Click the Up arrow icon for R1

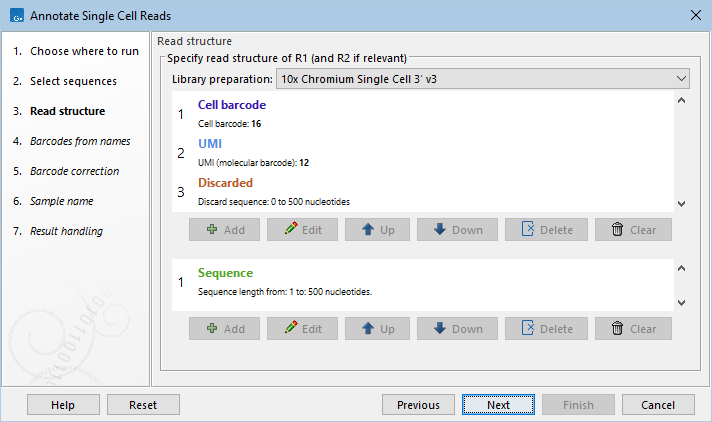click(x=367, y=230)
